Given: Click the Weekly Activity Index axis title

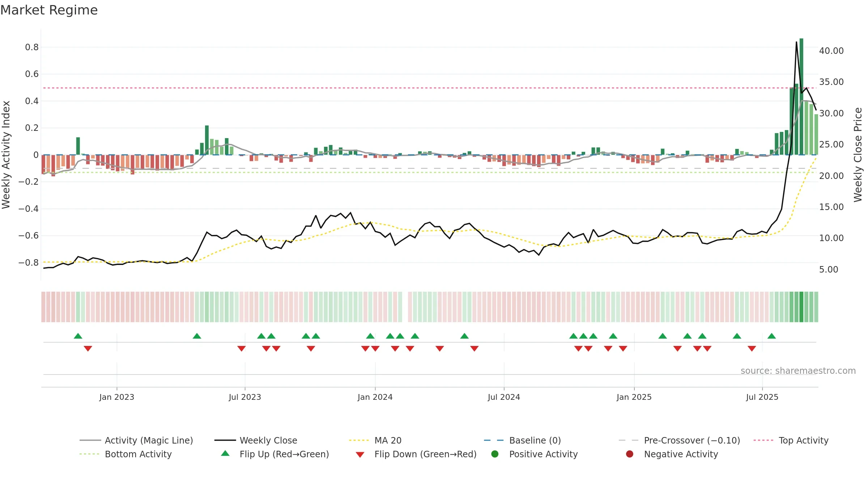Looking at the screenshot, I should click(6, 155).
